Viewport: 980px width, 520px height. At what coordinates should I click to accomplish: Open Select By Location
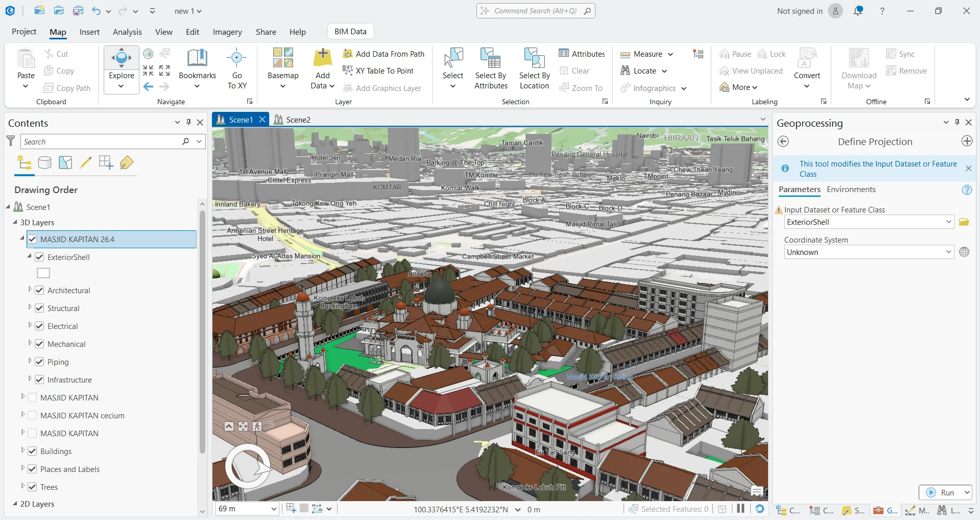(535, 69)
